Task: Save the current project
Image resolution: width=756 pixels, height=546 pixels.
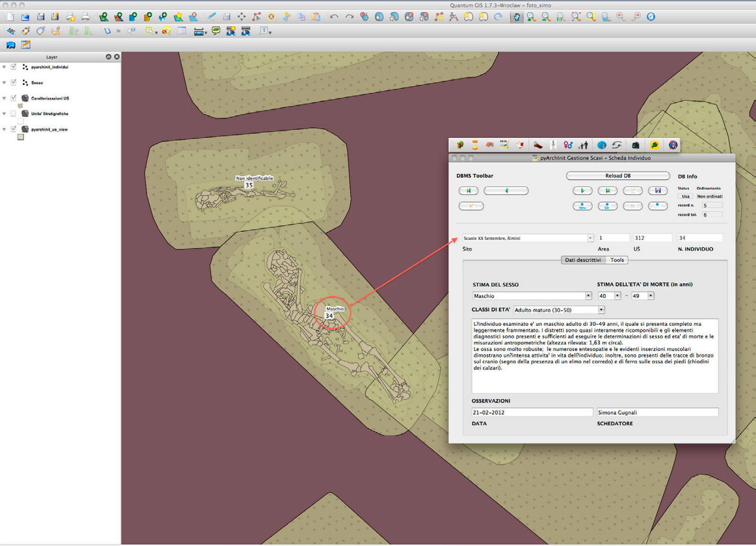Action: (x=40, y=17)
